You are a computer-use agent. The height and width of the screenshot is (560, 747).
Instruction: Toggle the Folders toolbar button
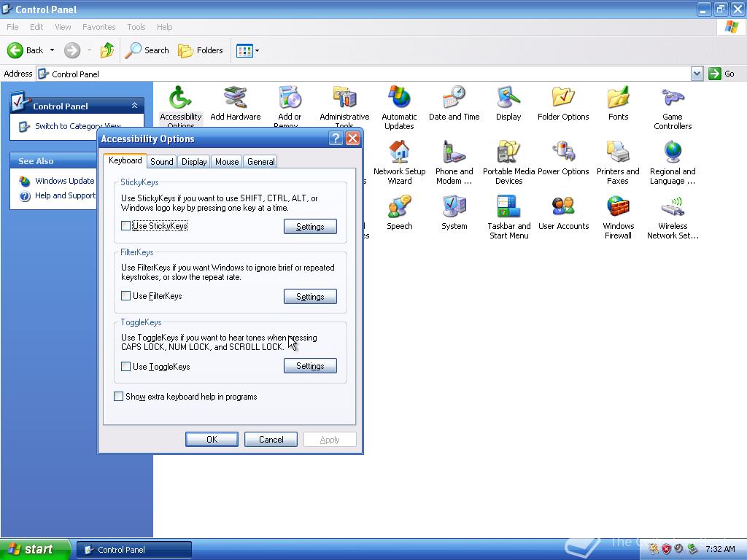[x=200, y=50]
